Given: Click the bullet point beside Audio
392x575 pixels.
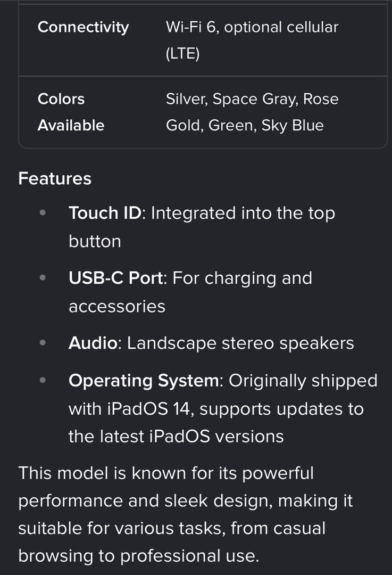Looking at the screenshot, I should 43,343.
